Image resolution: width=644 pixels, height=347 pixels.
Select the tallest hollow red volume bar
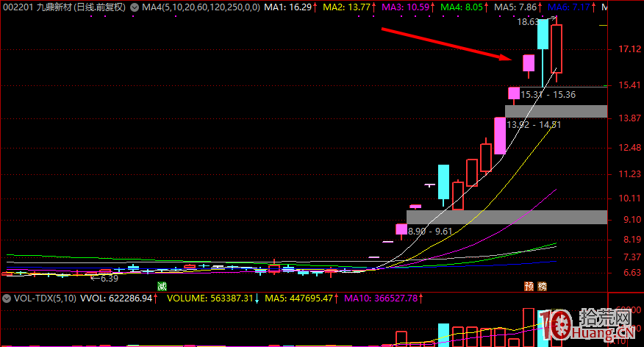click(x=529, y=327)
